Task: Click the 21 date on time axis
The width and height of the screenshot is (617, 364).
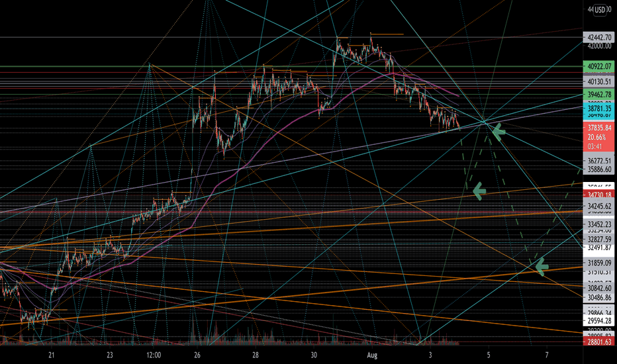Action: click(52, 355)
